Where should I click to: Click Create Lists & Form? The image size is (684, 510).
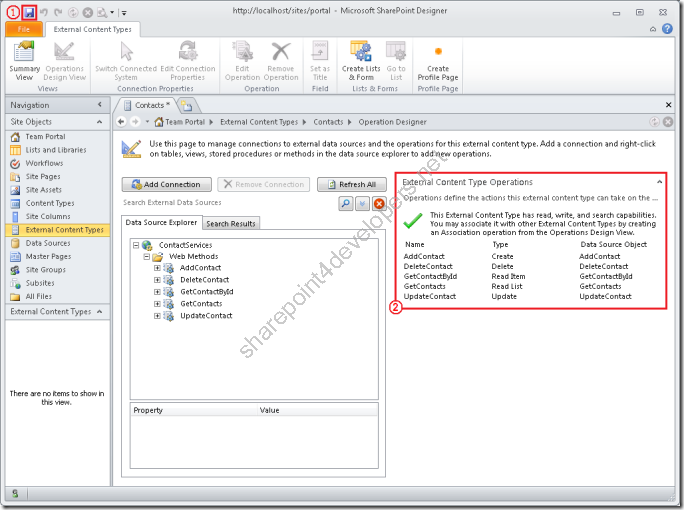[361, 61]
